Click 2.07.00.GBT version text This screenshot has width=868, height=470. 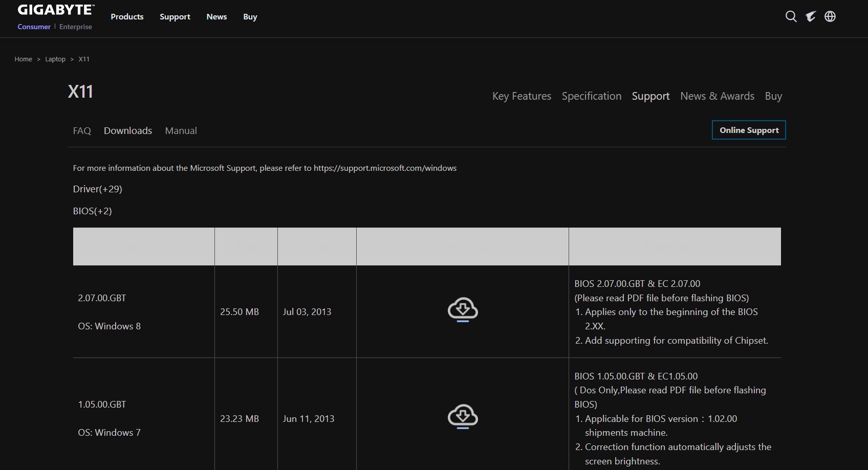point(102,298)
